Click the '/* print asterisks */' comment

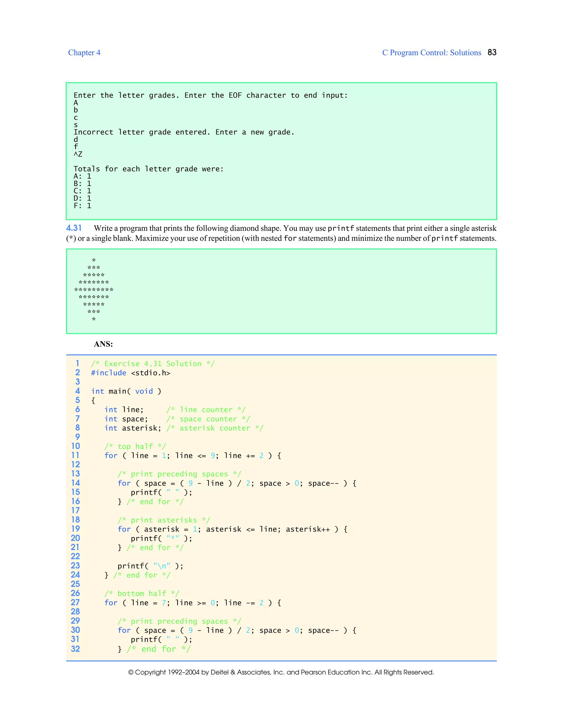(x=164, y=520)
